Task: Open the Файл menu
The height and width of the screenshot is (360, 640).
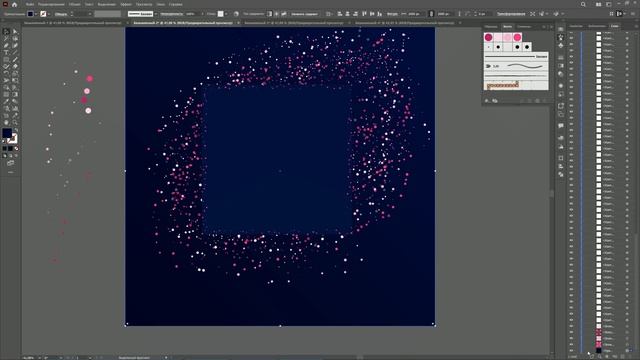Action: click(x=30, y=4)
